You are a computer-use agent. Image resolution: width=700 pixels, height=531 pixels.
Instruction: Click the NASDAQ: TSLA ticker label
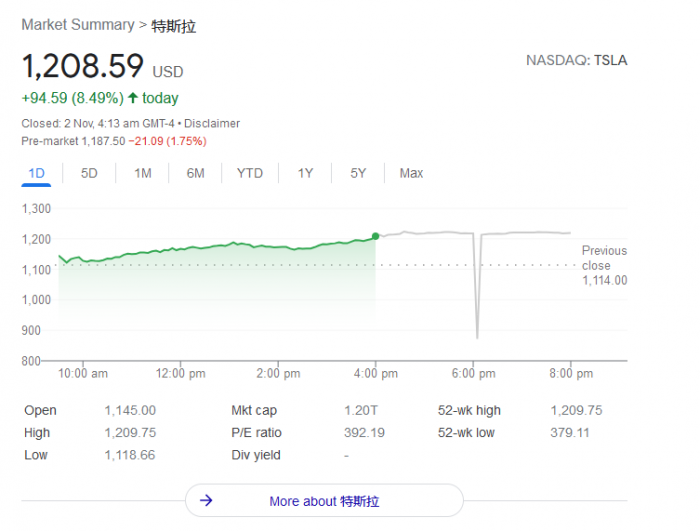coord(577,60)
